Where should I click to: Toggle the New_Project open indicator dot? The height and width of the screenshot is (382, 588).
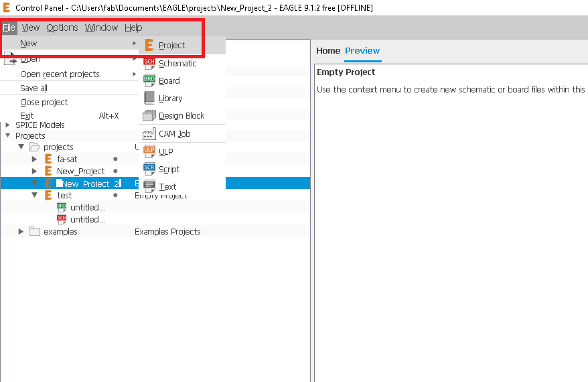tap(115, 171)
